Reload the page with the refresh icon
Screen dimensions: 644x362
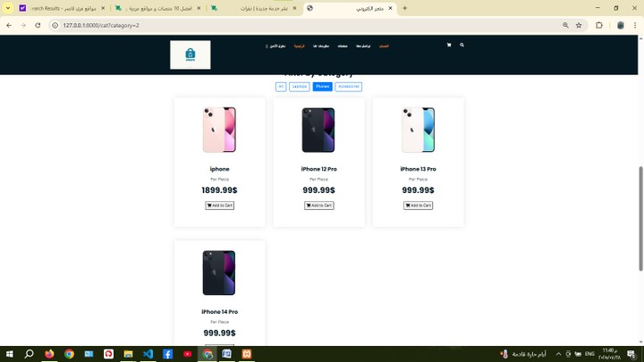(x=38, y=25)
